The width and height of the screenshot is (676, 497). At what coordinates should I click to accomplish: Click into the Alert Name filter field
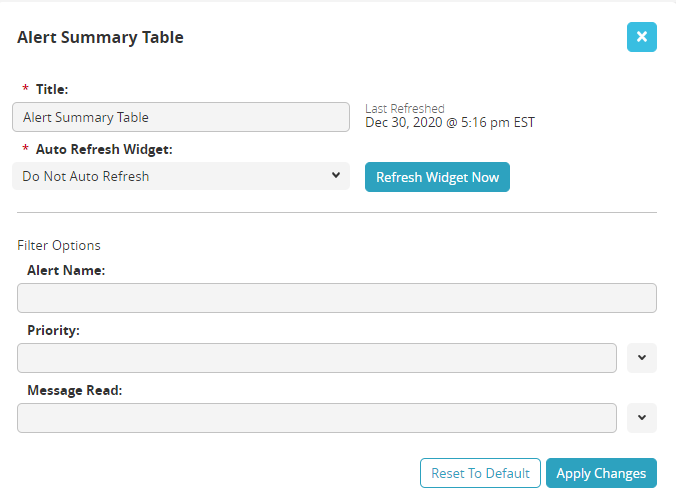point(336,298)
